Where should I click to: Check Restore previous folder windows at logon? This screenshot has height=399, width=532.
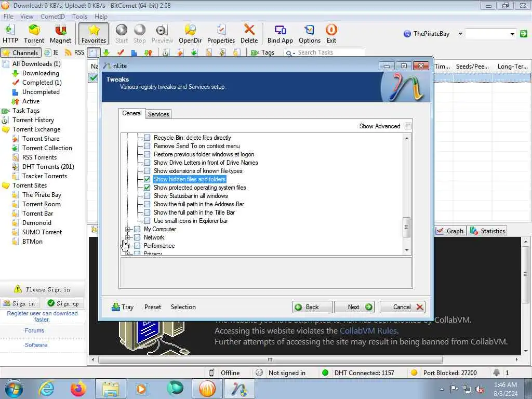(x=147, y=154)
